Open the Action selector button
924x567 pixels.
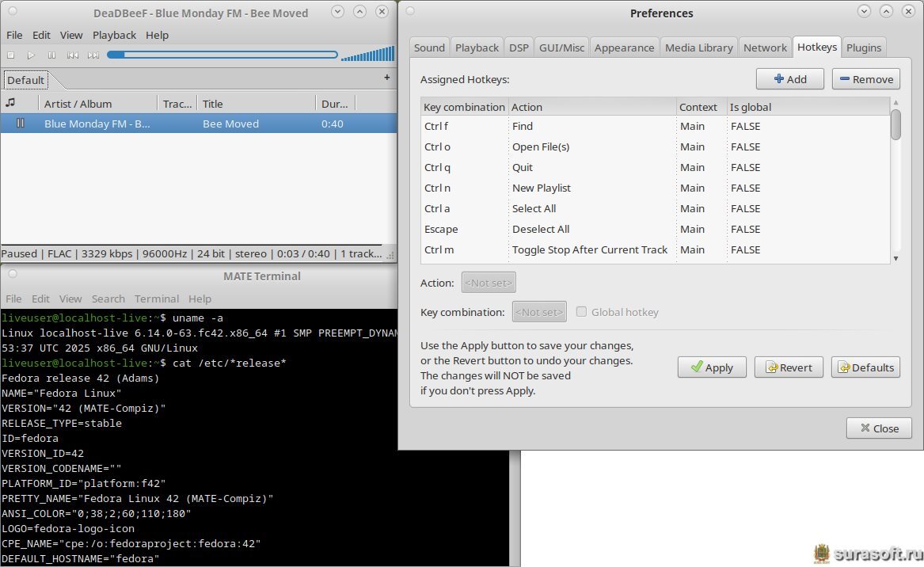click(489, 283)
